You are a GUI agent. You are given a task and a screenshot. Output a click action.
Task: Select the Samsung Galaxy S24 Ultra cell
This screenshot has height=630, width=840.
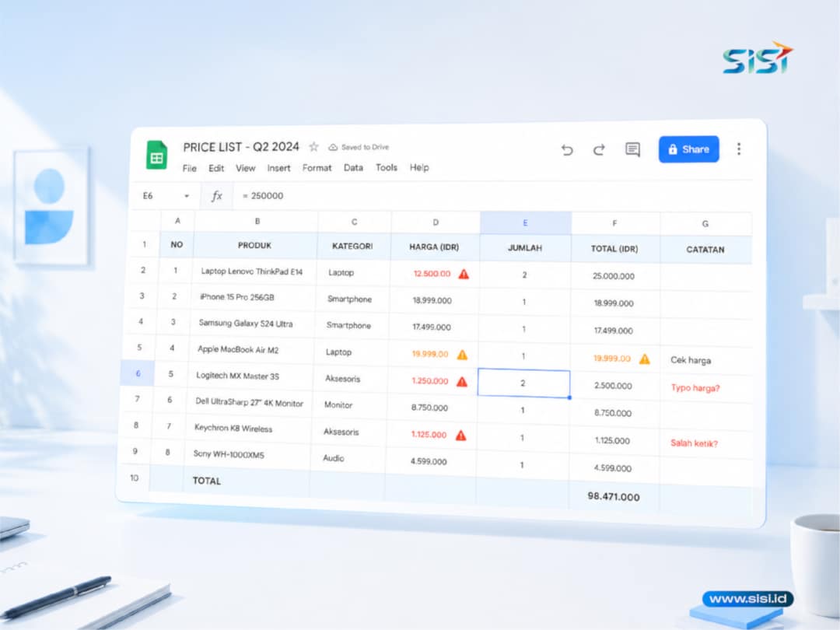tap(250, 324)
